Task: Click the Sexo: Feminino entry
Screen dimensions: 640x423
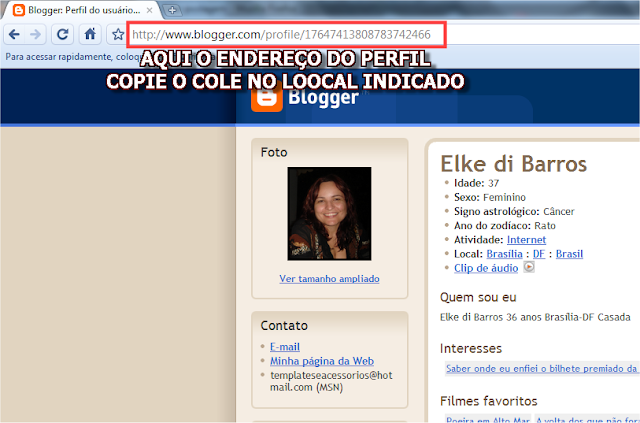Action: point(490,198)
